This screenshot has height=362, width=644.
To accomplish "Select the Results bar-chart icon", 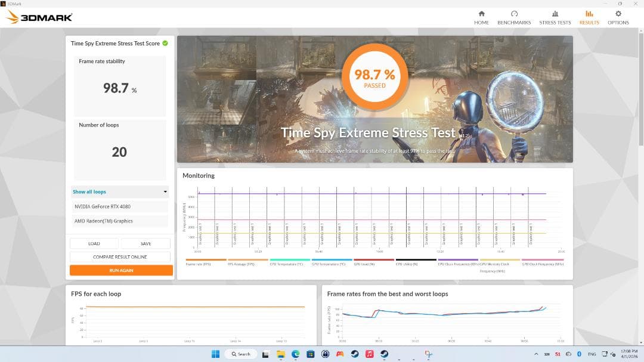I will (589, 14).
